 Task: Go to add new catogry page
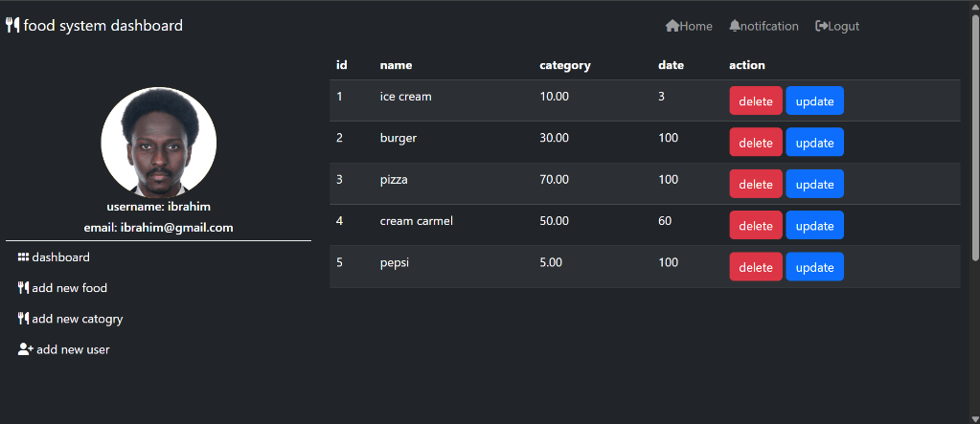tap(78, 319)
